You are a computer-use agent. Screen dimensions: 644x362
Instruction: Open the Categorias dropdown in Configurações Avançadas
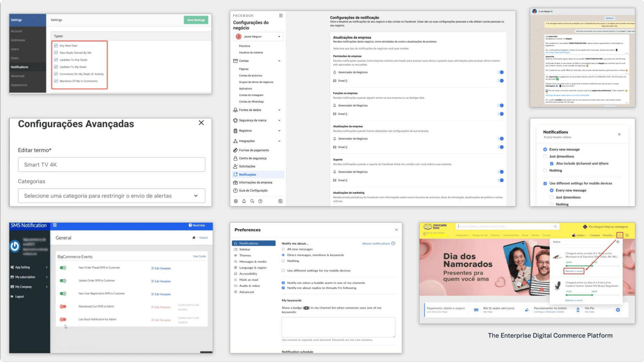point(111,196)
